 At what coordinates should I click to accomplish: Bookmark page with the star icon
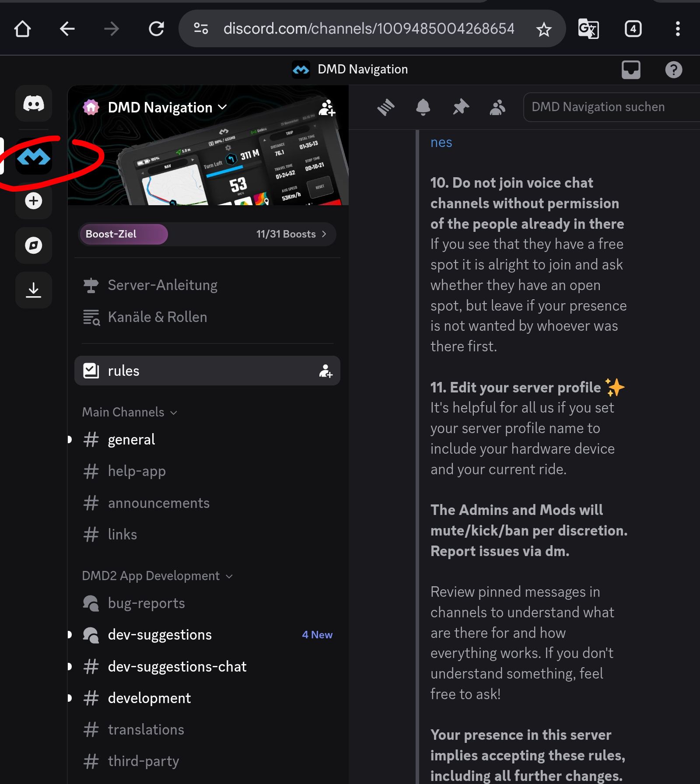tap(544, 29)
